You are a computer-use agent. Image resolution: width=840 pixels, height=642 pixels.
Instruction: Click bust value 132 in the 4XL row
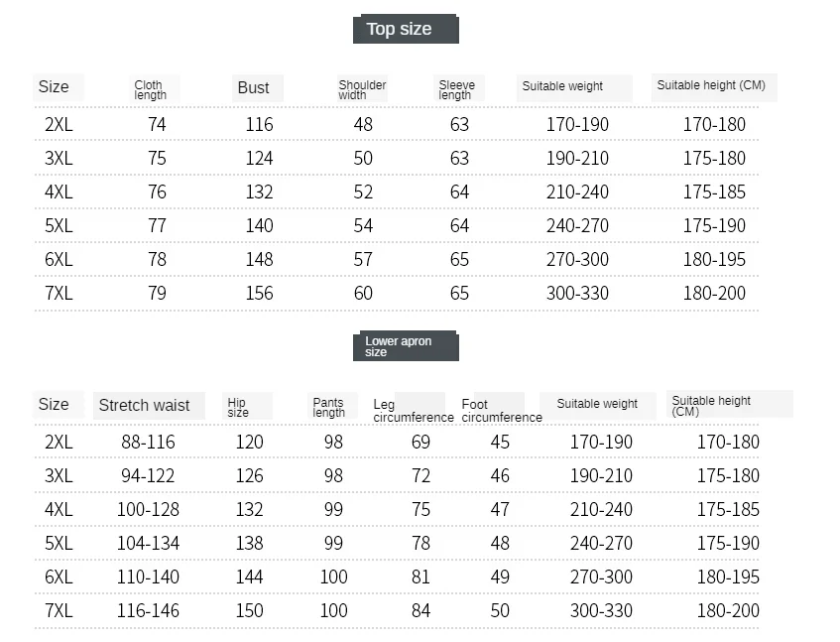259,192
